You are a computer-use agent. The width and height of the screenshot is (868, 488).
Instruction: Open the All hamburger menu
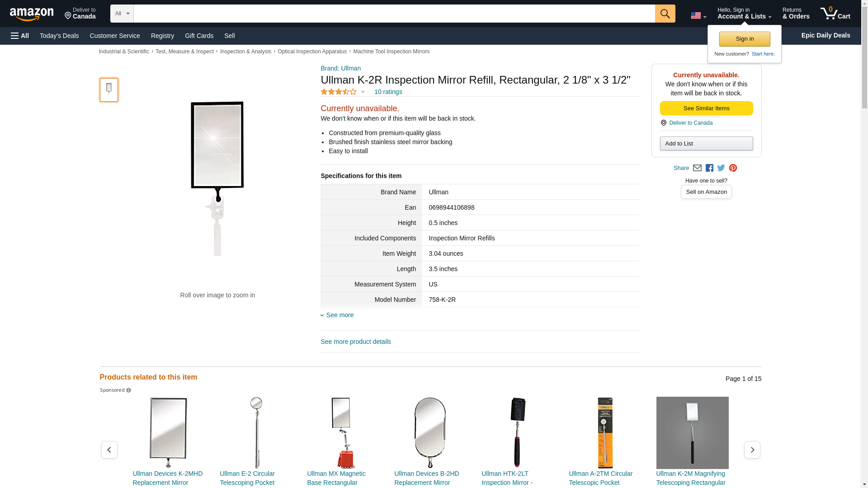point(20,36)
